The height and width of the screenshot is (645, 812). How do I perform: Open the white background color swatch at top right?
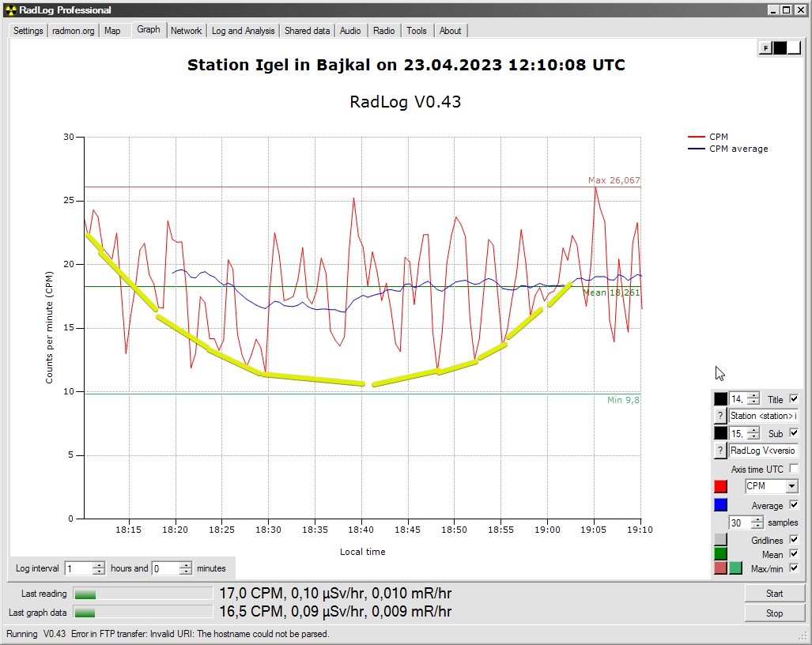[x=794, y=48]
